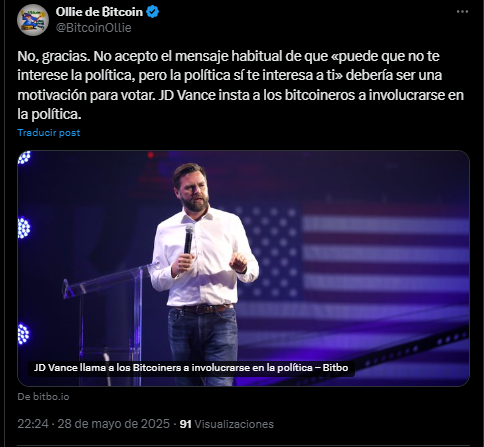Click the 91 views counter
Viewport: 484px width, 447px height.
pyautogui.click(x=185, y=424)
